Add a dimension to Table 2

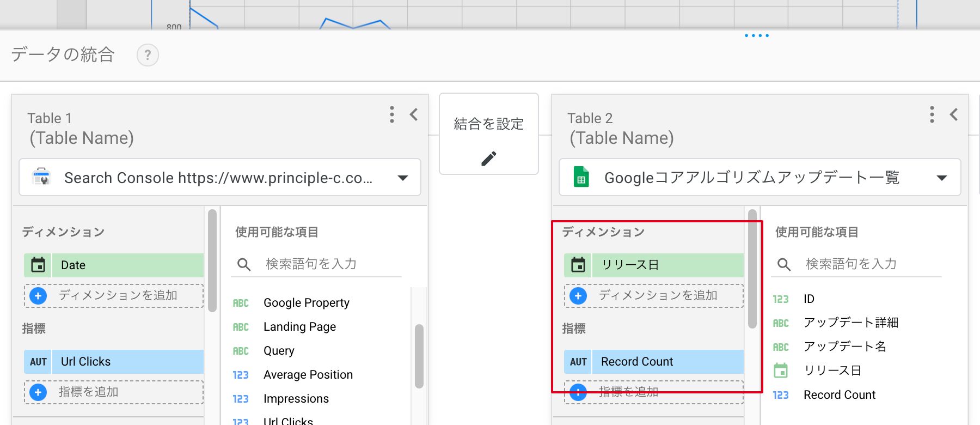[654, 296]
